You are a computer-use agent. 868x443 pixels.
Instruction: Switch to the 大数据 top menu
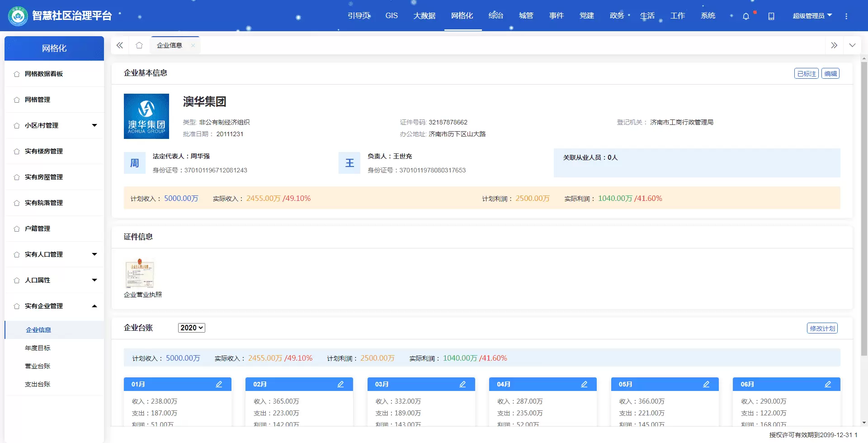coord(424,16)
